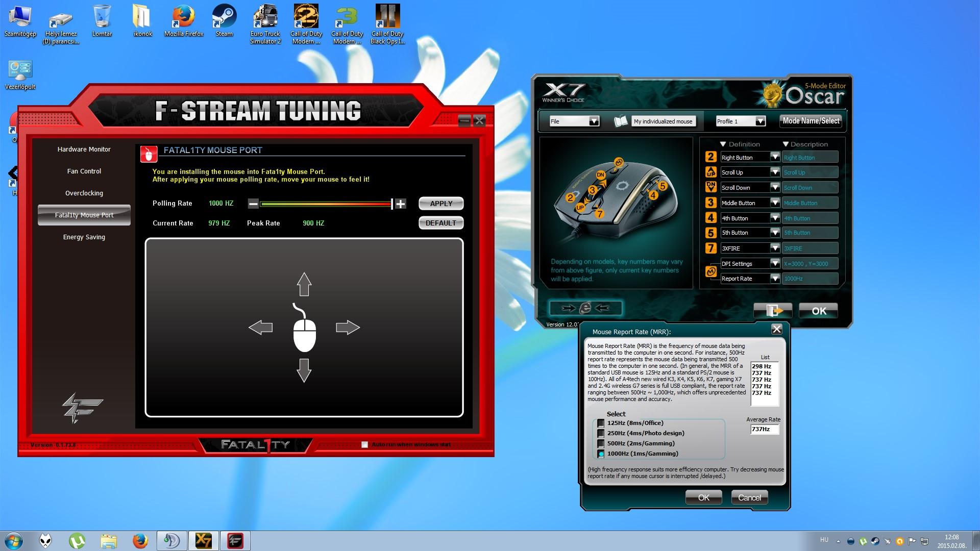Viewport: 980px width, 551px height.
Task: Click the left arrow in mouse test area
Action: [260, 328]
